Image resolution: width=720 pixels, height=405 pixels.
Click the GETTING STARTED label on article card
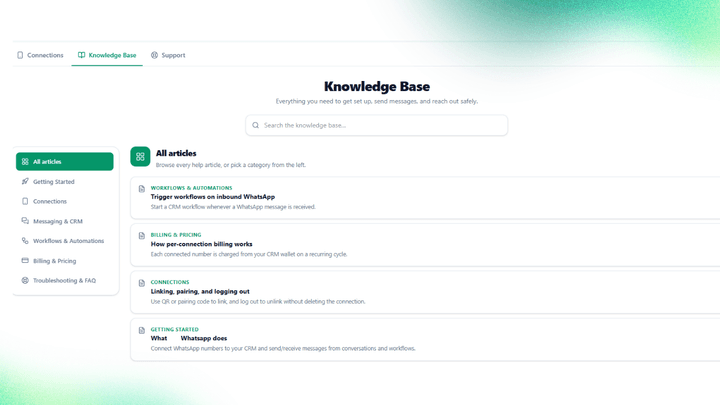[174, 329]
